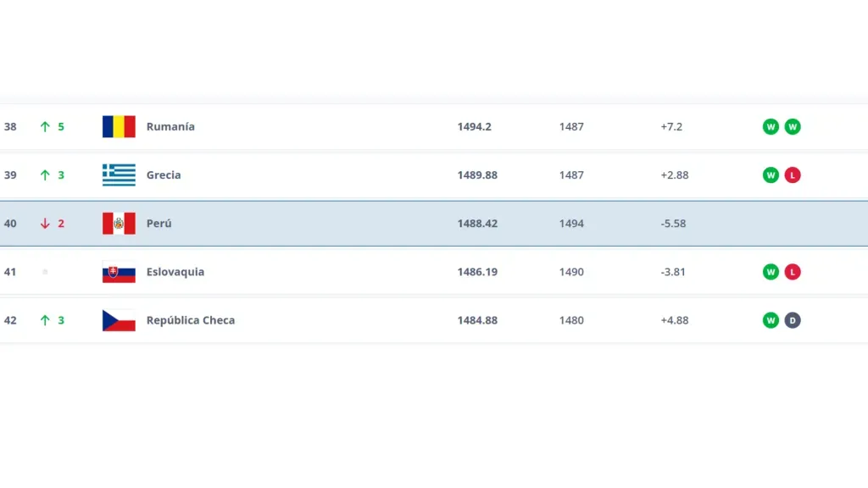868x488 pixels.
Task: Click the +7.2 points change value
Action: pos(671,127)
